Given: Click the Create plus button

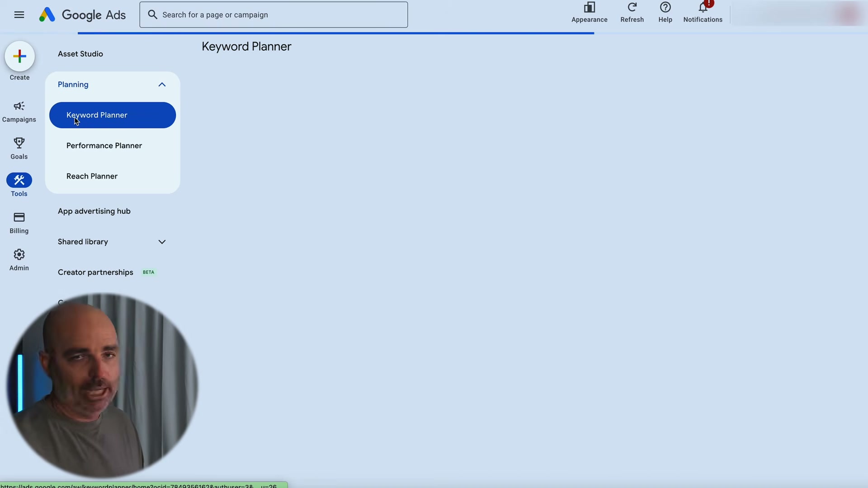Looking at the screenshot, I should click(20, 56).
